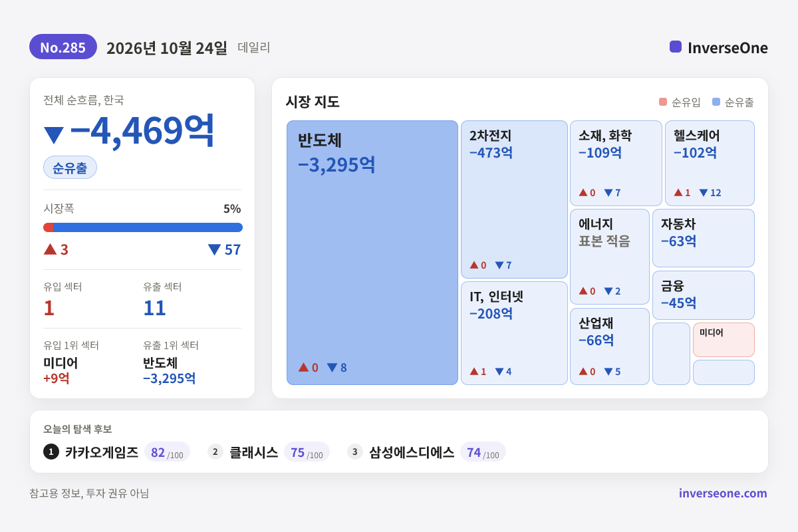This screenshot has width=798, height=532.
Task: Click the up triangle in 반도체 tile
Action: pyautogui.click(x=303, y=367)
